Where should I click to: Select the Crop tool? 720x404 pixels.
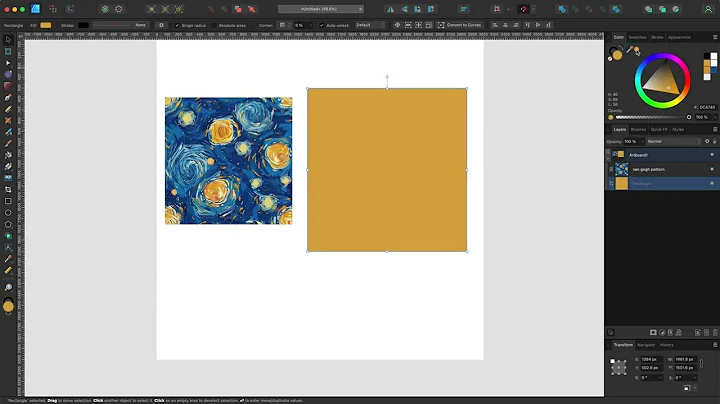pos(8,189)
